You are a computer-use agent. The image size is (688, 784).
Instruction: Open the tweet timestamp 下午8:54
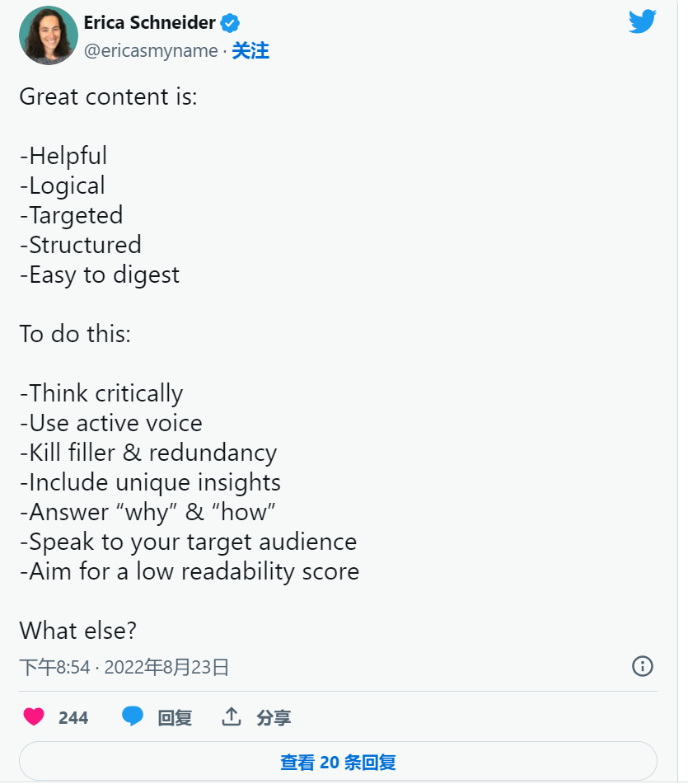click(54, 667)
